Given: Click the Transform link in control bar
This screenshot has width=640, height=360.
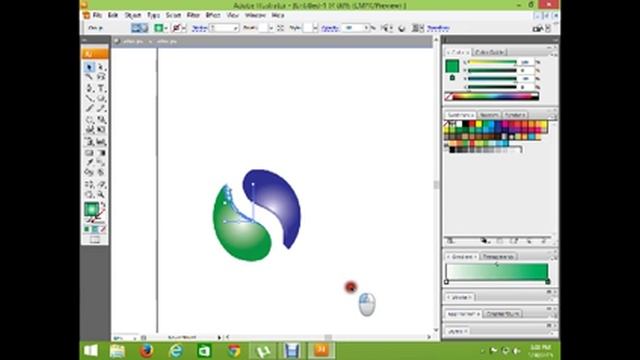Looking at the screenshot, I should coord(438,28).
